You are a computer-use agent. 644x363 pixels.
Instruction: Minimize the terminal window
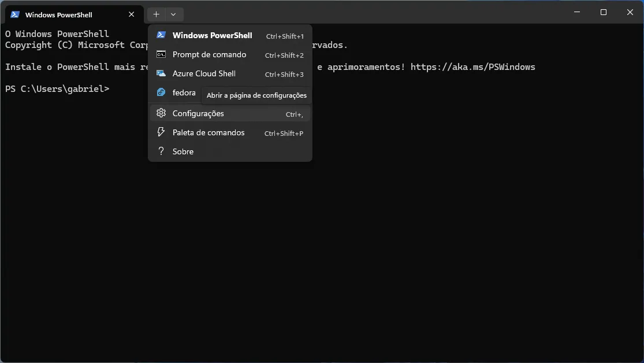click(577, 12)
